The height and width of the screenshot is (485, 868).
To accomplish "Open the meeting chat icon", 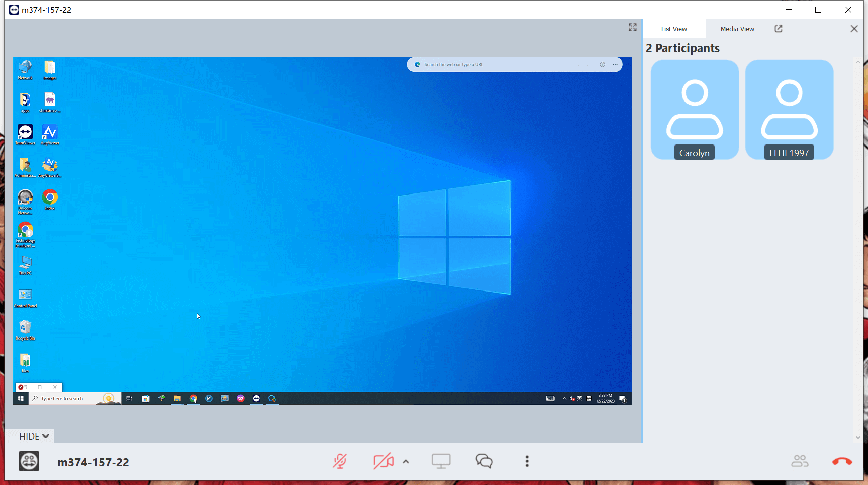I will (484, 461).
